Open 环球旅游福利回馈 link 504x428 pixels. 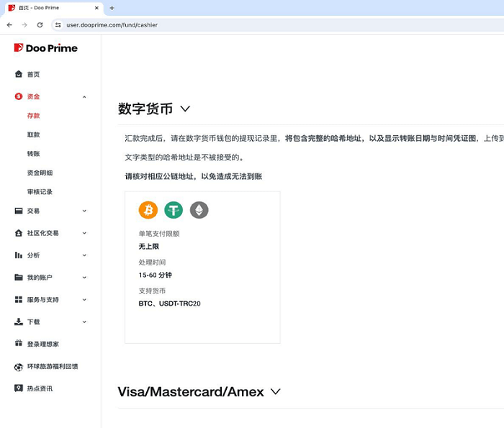click(x=53, y=366)
